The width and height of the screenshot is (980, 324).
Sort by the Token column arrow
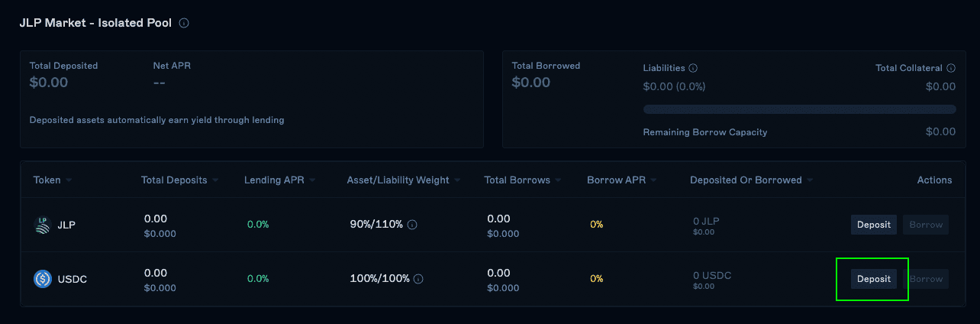click(x=69, y=180)
